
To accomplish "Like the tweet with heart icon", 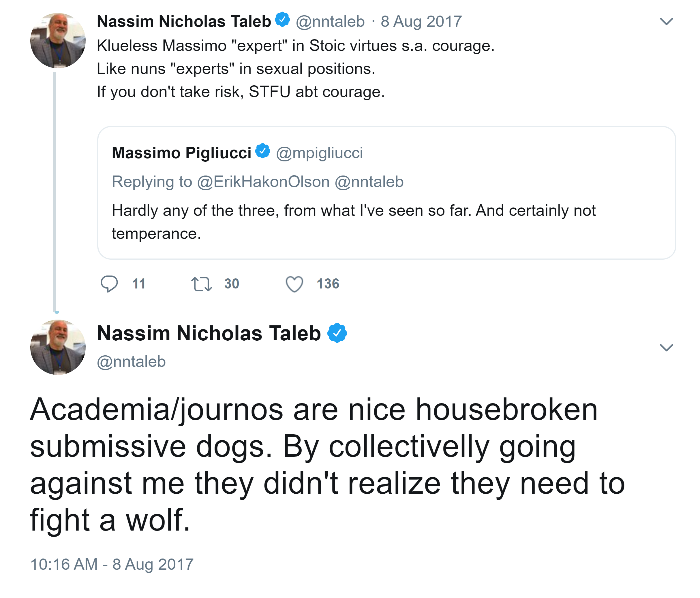I will pyautogui.click(x=294, y=284).
